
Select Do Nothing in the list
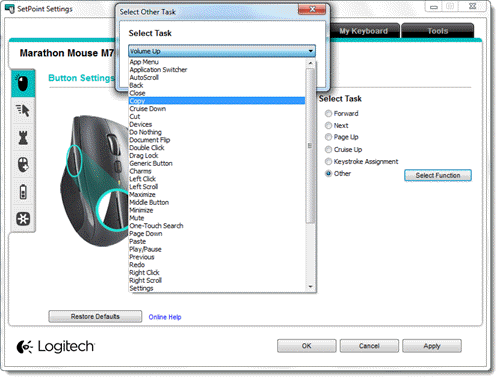217,132
